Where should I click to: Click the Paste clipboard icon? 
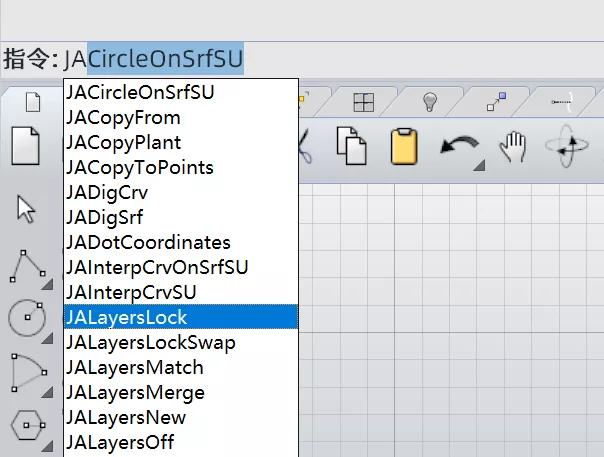tap(404, 146)
